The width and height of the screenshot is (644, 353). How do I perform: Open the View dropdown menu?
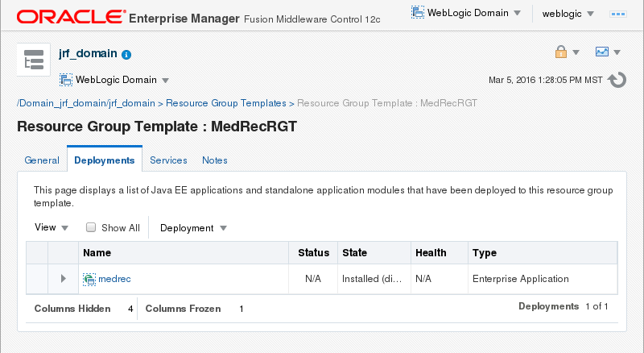click(x=52, y=227)
